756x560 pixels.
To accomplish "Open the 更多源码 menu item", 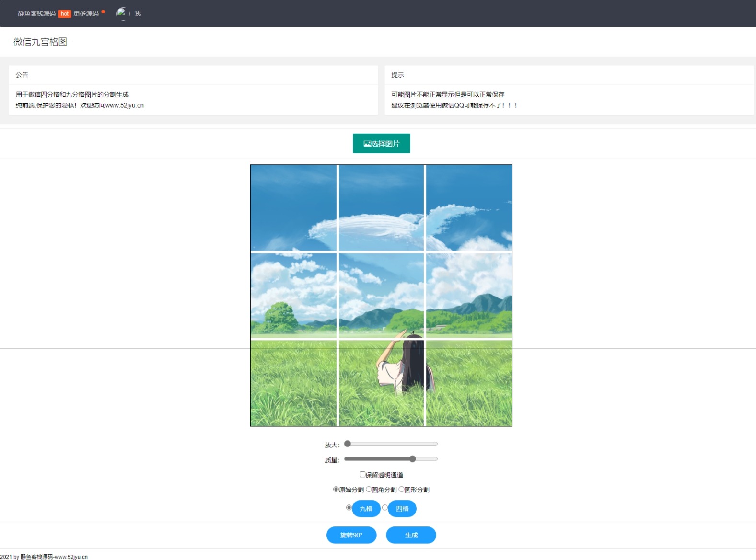I will pyautogui.click(x=86, y=14).
